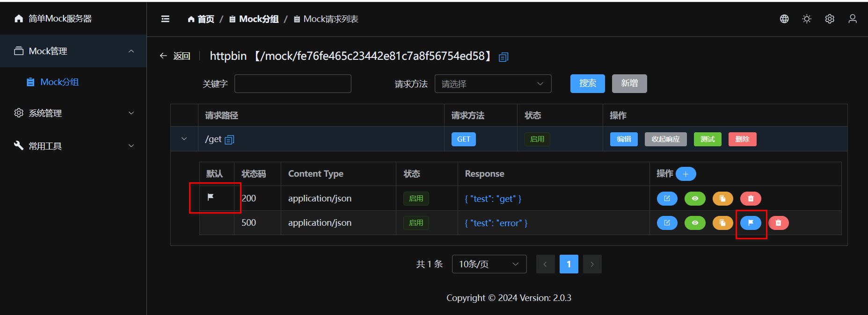Open the 请求方法 dropdown
This screenshot has width=868, height=315.
pyautogui.click(x=493, y=84)
